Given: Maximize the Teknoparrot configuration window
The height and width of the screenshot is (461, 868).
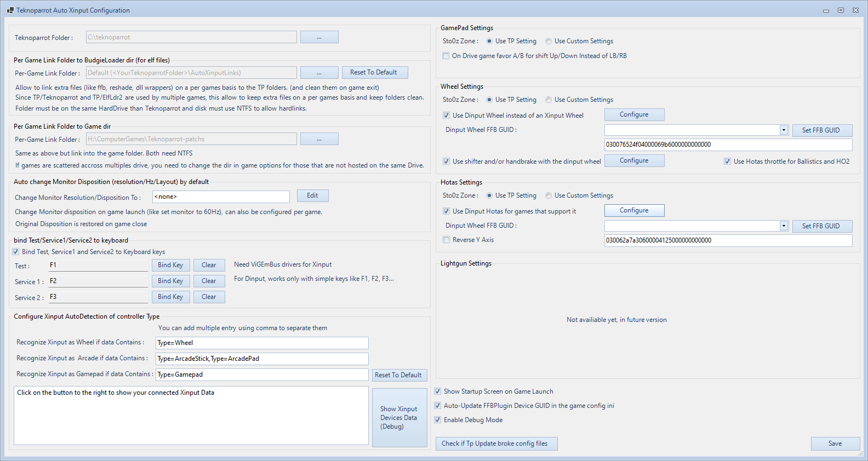Looking at the screenshot, I should [x=841, y=10].
